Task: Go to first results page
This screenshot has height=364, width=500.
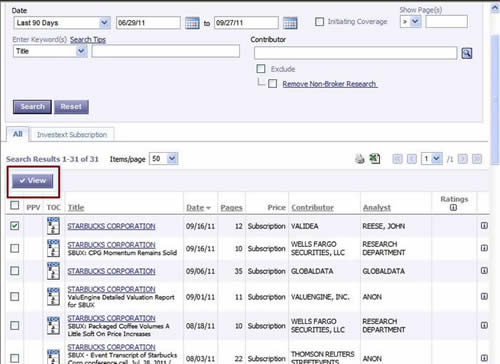Action: click(x=397, y=159)
